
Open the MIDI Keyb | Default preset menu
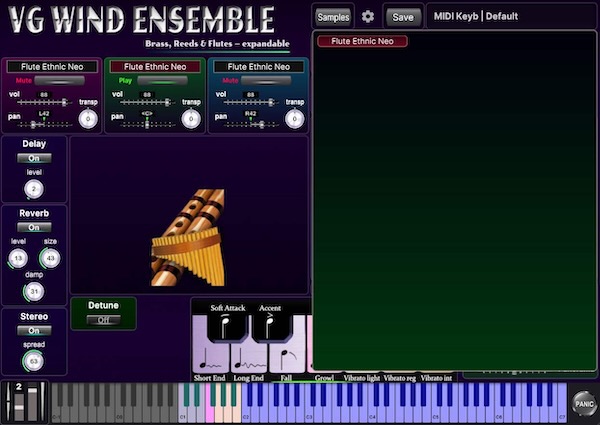pos(511,16)
